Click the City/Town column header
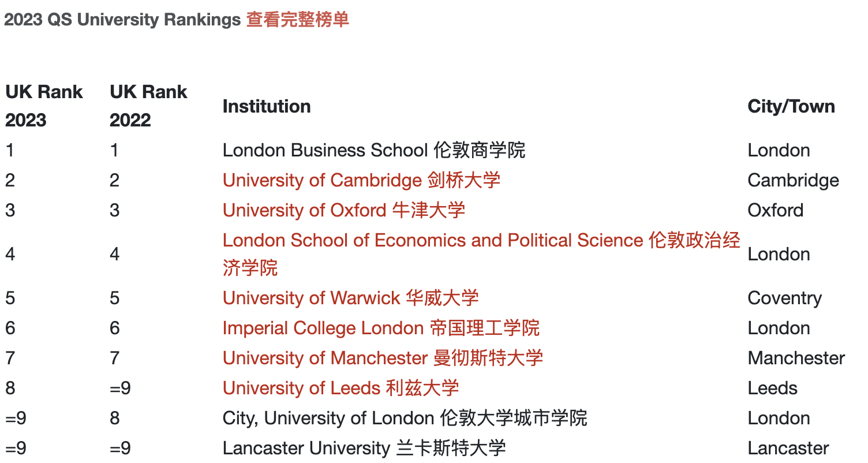868x463 pixels. tap(791, 106)
